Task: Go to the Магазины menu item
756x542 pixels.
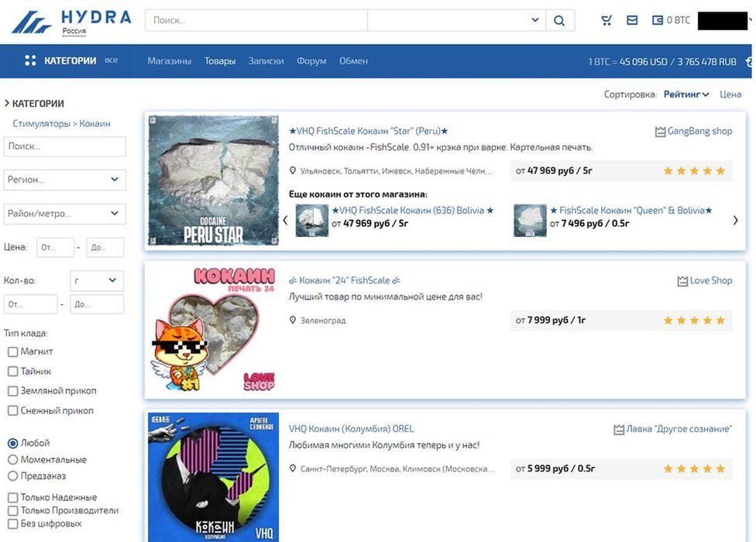Action: (x=169, y=61)
